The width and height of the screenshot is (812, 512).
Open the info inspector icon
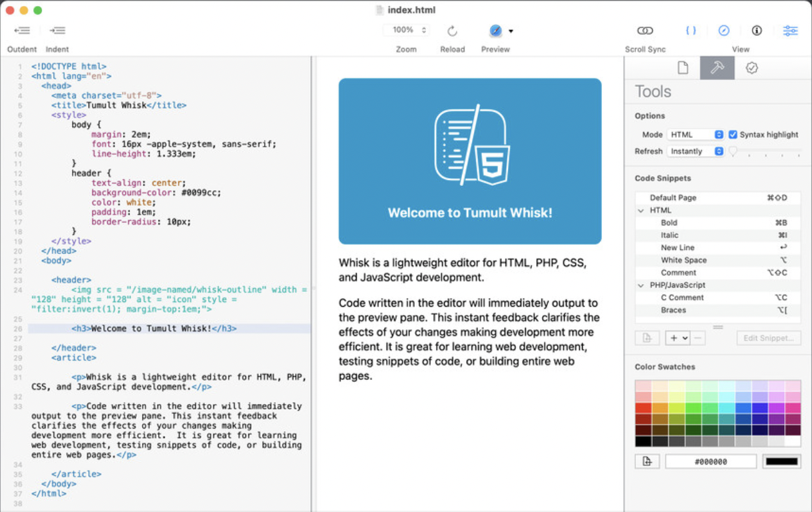tap(757, 30)
